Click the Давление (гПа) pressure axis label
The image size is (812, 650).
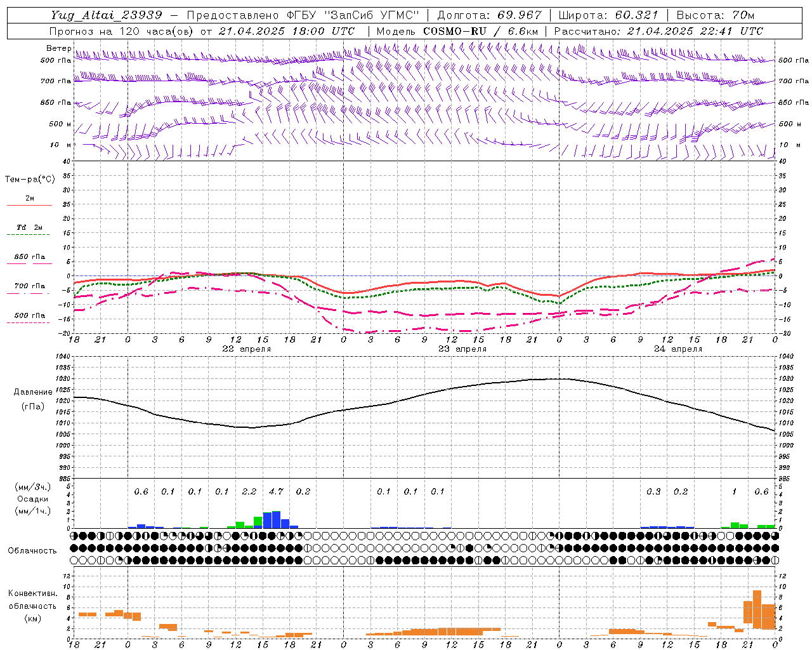pos(33,399)
